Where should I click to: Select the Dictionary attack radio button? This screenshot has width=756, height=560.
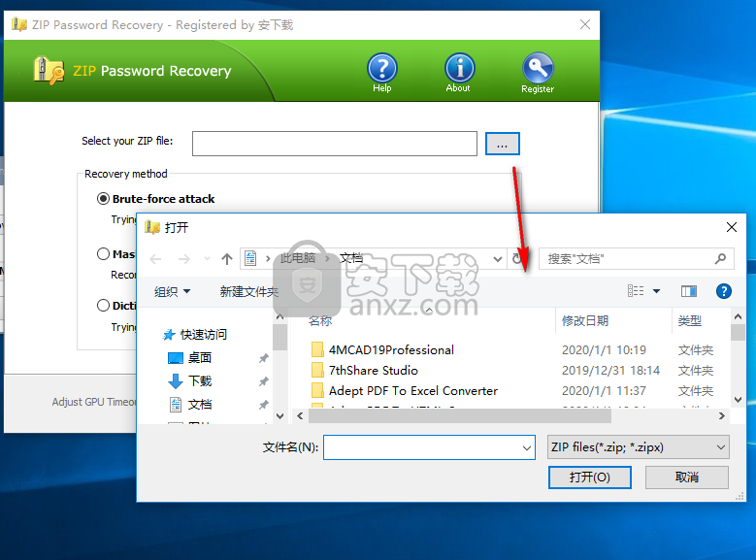coord(103,306)
